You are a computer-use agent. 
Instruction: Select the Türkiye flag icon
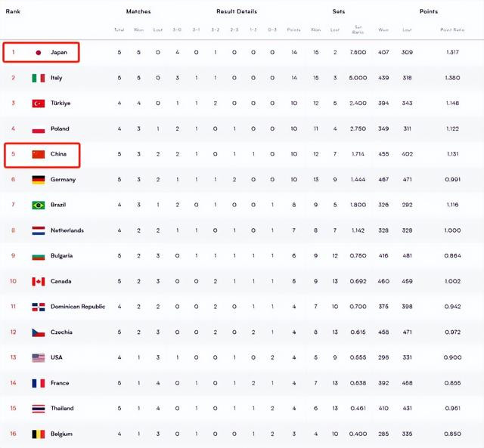pyautogui.click(x=39, y=104)
